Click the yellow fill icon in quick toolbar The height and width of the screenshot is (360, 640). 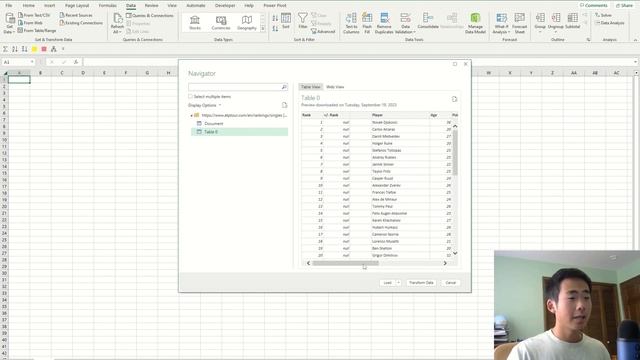(x=34, y=49)
